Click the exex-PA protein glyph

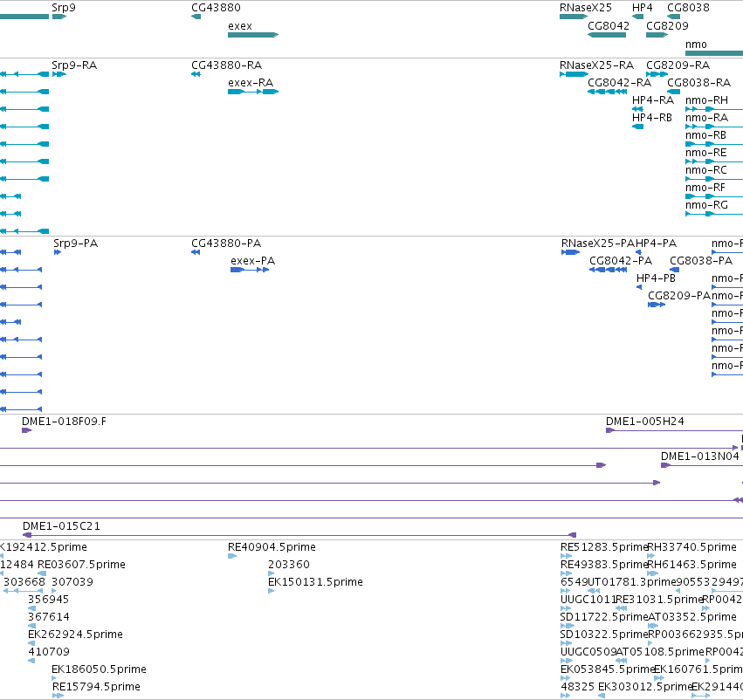pyautogui.click(x=250, y=270)
